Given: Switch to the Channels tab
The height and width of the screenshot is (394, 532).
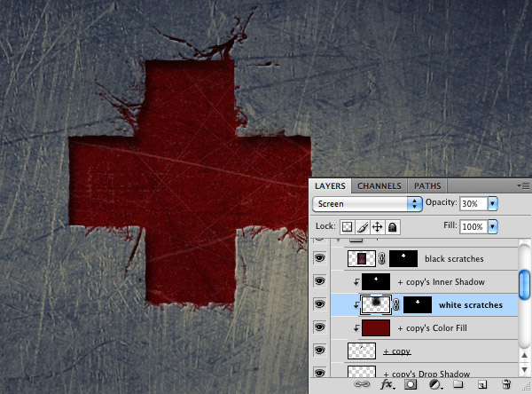Looking at the screenshot, I should 379,186.
